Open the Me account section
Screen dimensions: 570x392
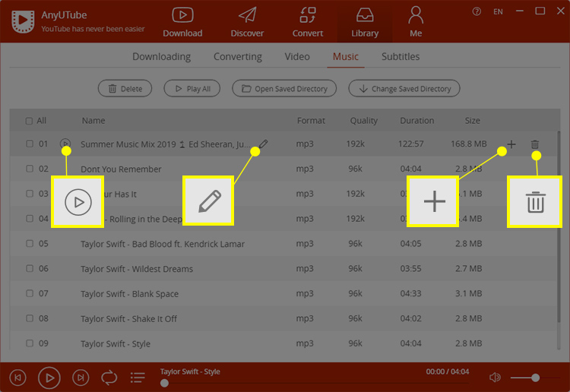(x=416, y=23)
